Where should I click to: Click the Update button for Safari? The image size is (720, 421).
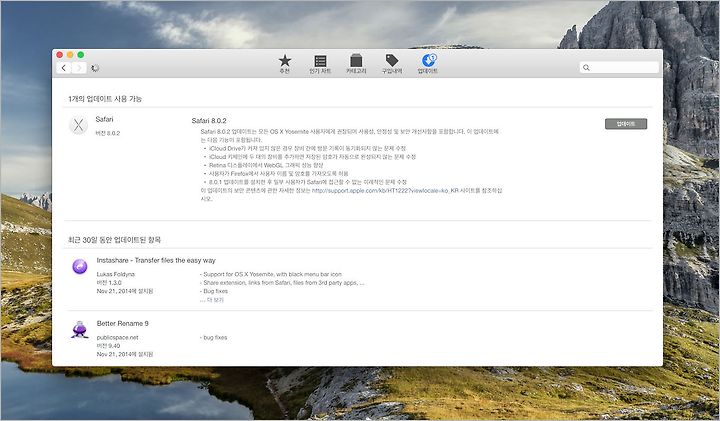[626, 124]
